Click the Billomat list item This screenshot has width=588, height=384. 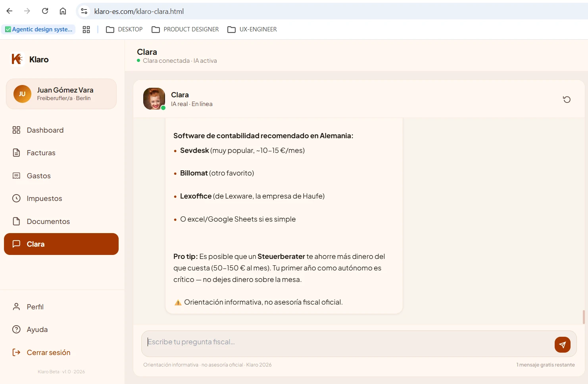(217, 173)
